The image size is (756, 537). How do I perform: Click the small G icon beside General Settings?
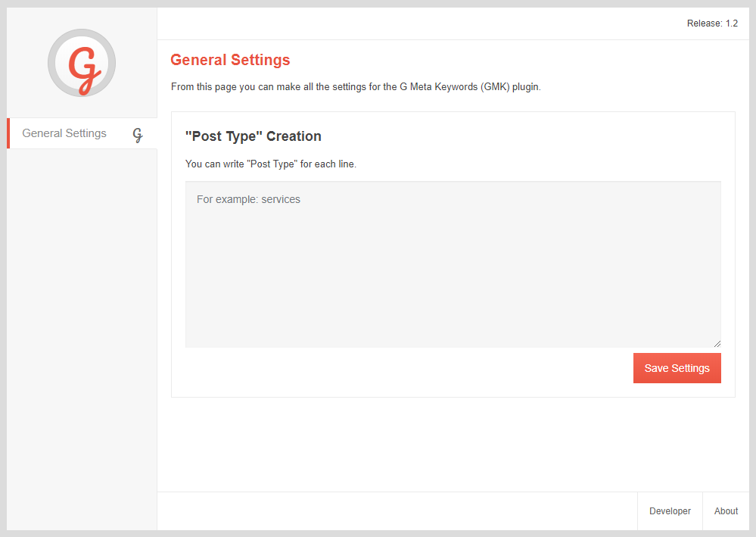point(138,135)
